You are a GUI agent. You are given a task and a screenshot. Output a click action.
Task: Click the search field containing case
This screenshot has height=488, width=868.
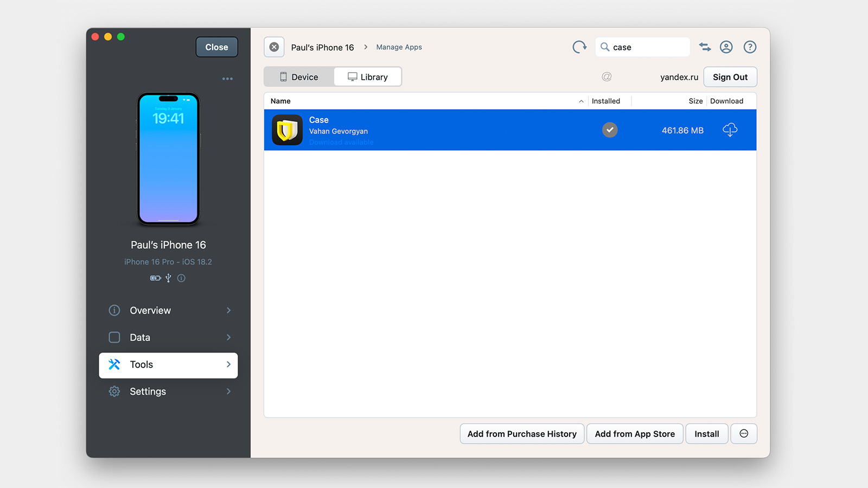click(x=643, y=47)
